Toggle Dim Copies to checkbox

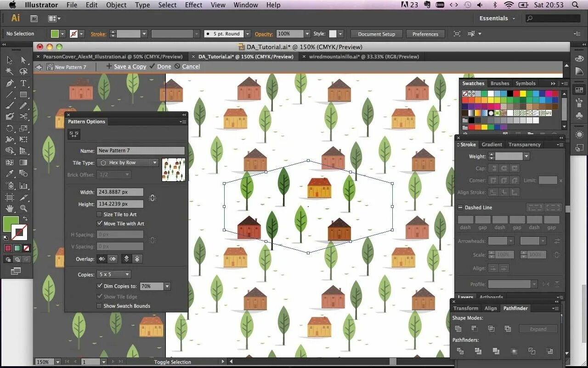99,286
